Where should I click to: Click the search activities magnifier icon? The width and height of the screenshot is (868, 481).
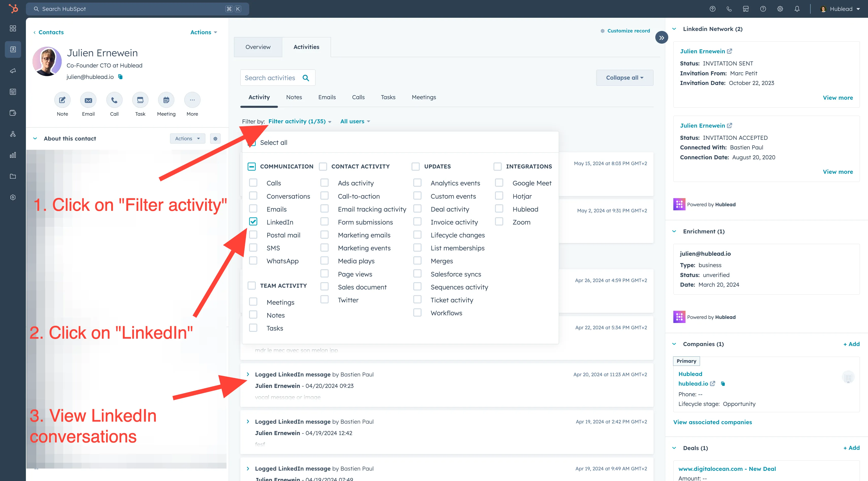point(306,78)
